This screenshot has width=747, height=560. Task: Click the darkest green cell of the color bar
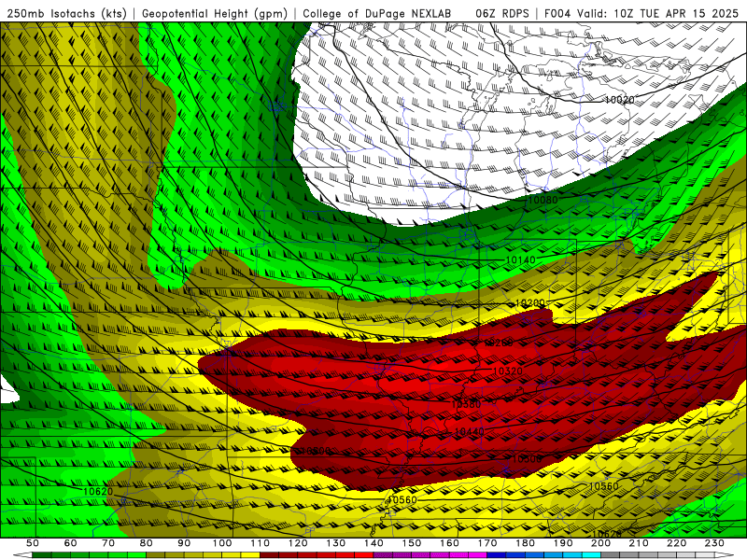(42, 555)
